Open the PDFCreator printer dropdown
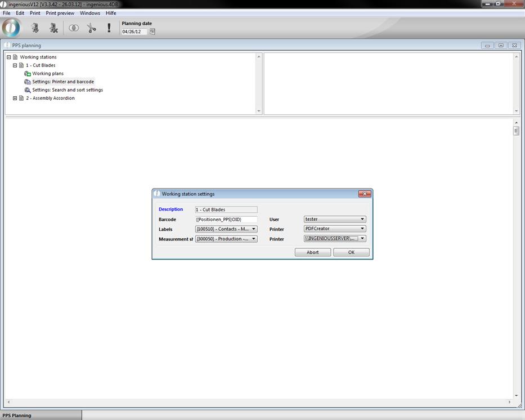The width and height of the screenshot is (525, 420). pos(335,229)
